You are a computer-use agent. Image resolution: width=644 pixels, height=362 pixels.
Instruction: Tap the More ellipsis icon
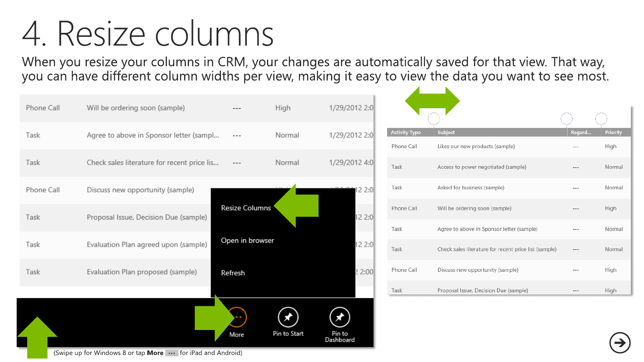tap(237, 317)
